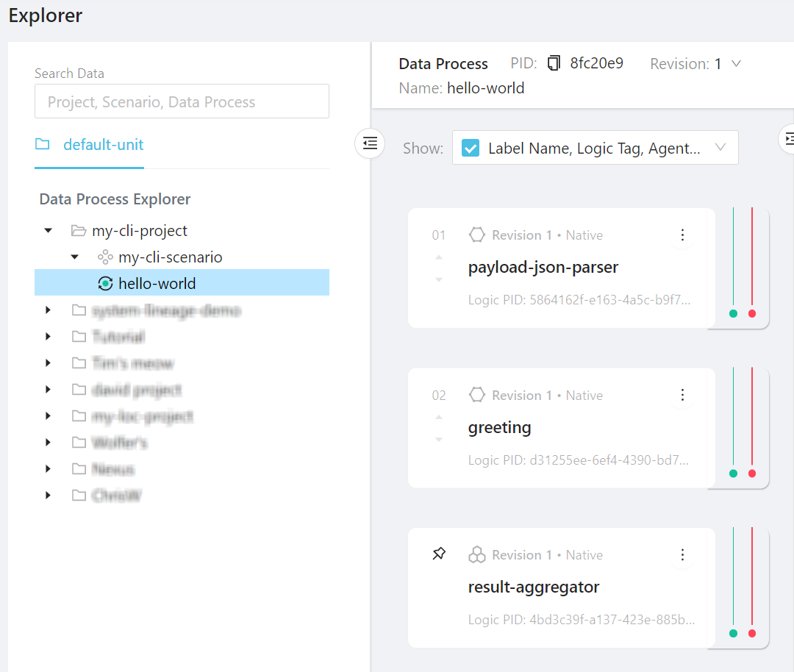Click the payload-json-parser logic title
794x672 pixels.
(x=543, y=268)
